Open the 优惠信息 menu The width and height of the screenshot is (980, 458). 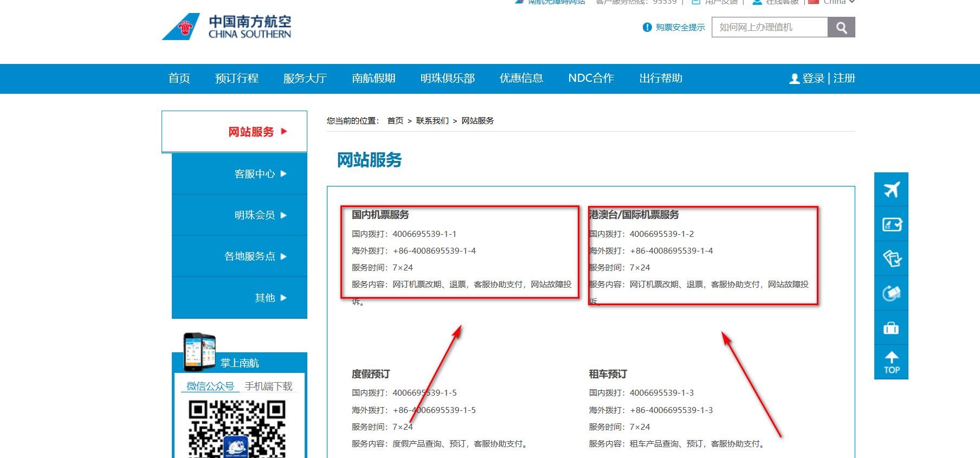tap(521, 79)
